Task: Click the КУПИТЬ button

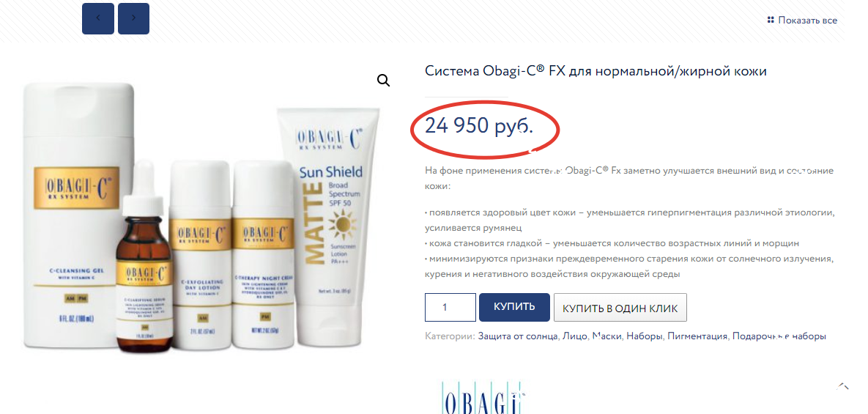Action: point(514,307)
